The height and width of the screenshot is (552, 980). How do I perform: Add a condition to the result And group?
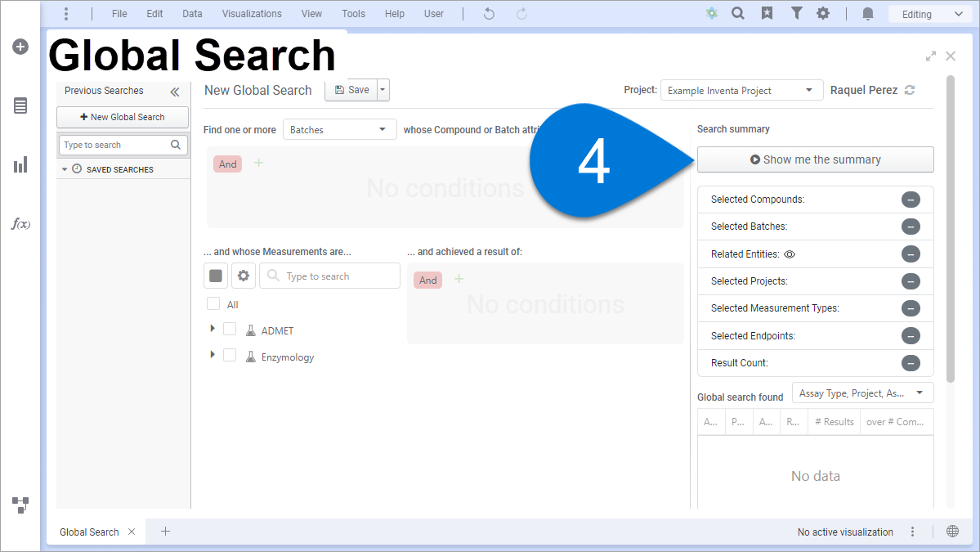(x=459, y=279)
